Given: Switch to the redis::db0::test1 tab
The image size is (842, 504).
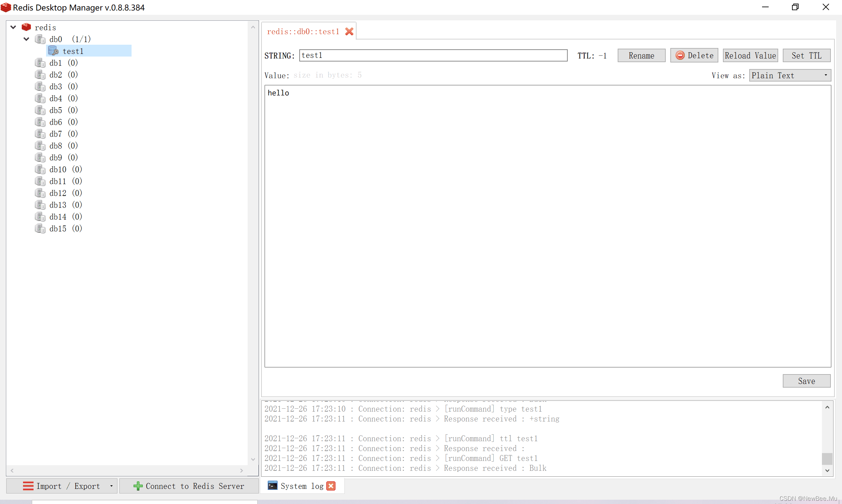Looking at the screenshot, I should tap(303, 32).
